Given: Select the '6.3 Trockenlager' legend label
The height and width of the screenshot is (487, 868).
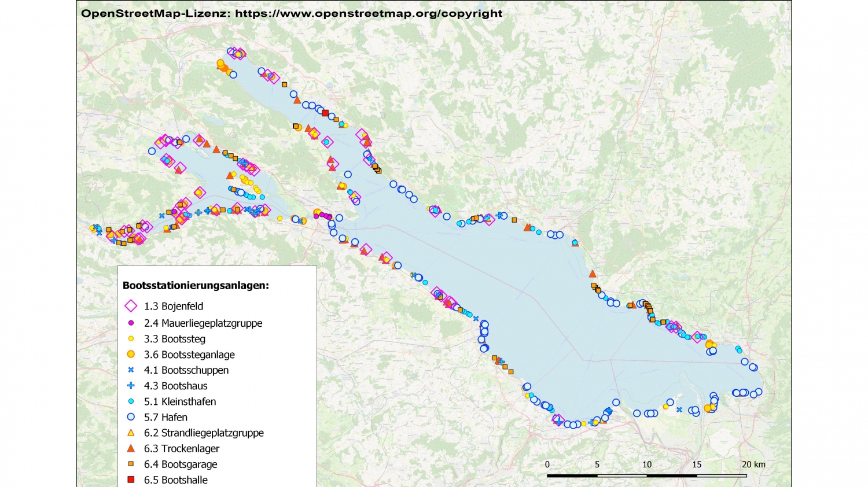Looking at the screenshot, I should 182,448.
